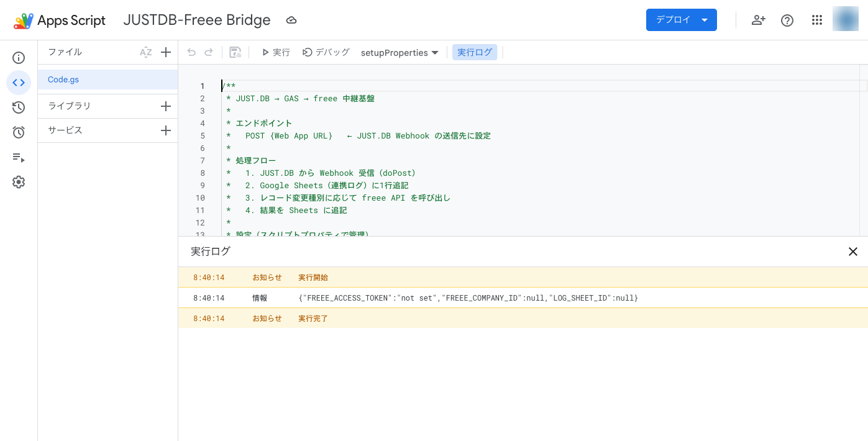Viewport: 868px width, 441px height.
Task: Click the 処理フロー comment line
Action: tap(252, 160)
